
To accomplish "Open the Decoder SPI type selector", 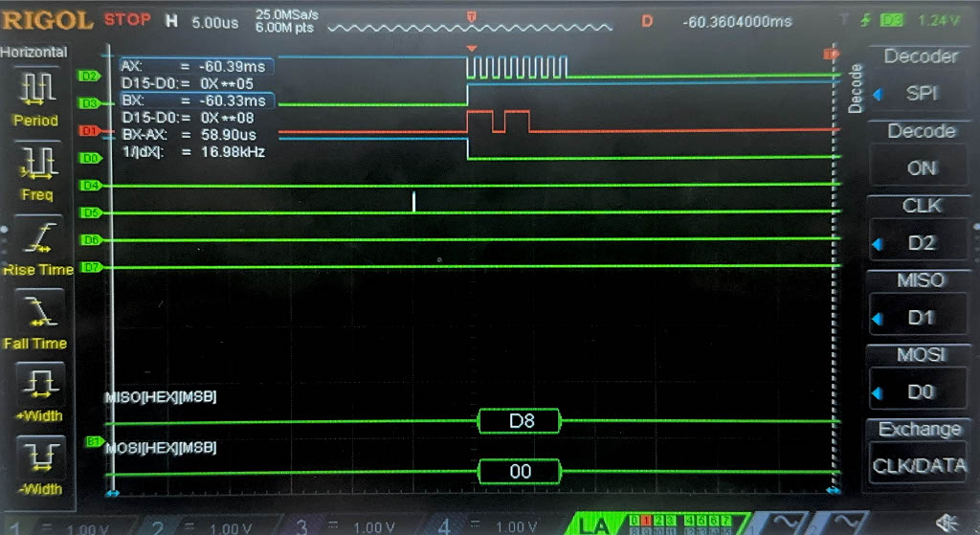I will pyautogui.click(x=922, y=94).
